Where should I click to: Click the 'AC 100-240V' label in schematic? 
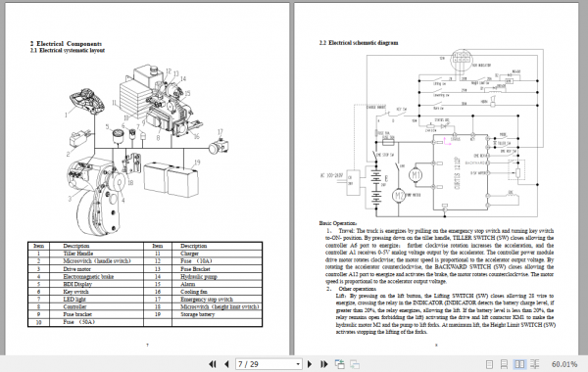[332, 175]
